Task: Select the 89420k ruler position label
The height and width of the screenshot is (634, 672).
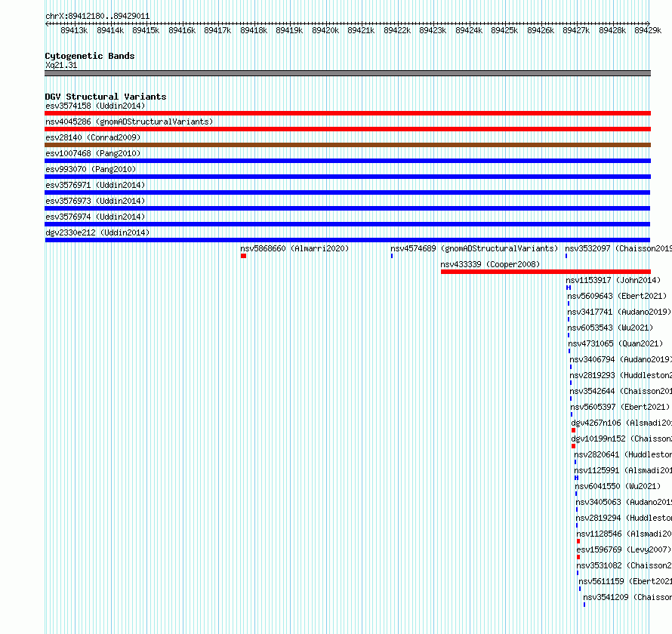Action: (x=325, y=30)
